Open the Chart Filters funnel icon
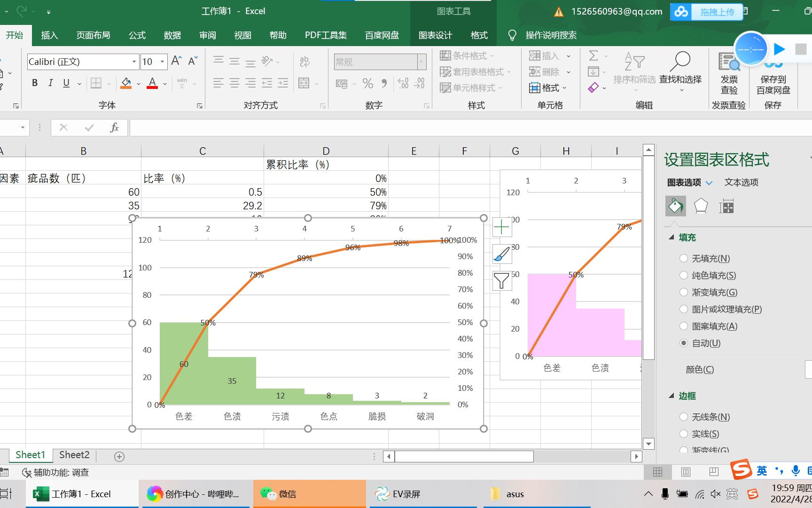Screen dimensions: 812x508 click(502, 281)
